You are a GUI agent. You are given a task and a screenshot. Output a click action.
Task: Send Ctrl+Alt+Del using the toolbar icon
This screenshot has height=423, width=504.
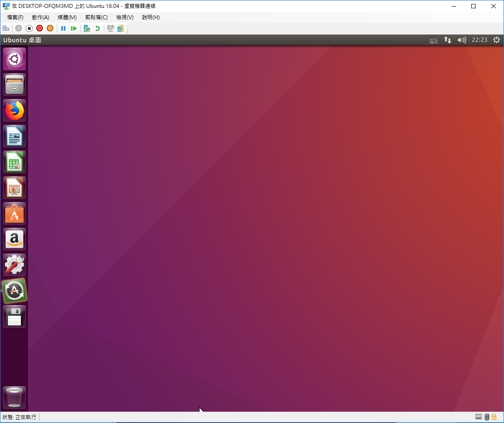(6, 28)
